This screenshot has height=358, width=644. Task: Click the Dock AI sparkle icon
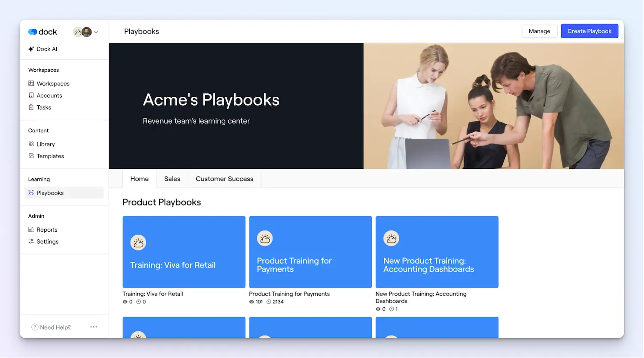click(x=31, y=49)
